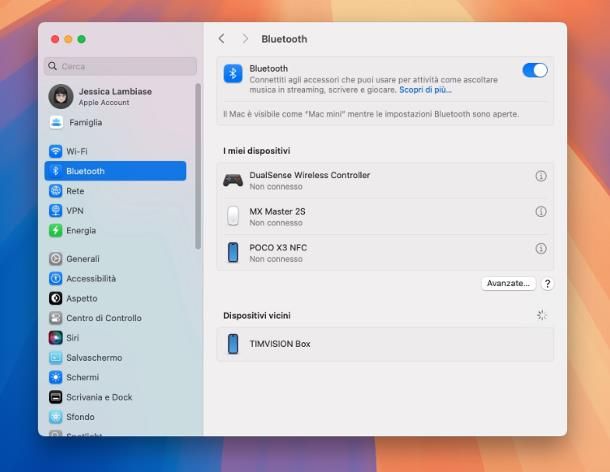The image size is (610, 472).
Task: Go forward with the right chevron
Action: point(245,39)
